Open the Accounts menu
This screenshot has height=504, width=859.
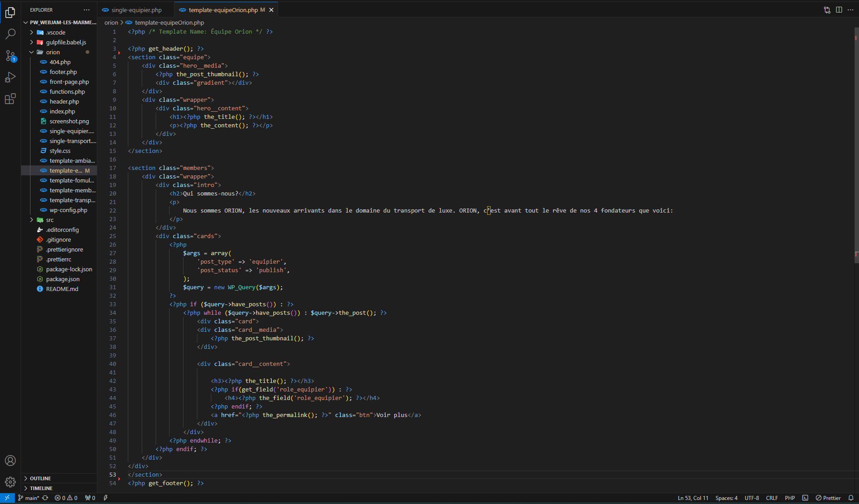pos(10,461)
